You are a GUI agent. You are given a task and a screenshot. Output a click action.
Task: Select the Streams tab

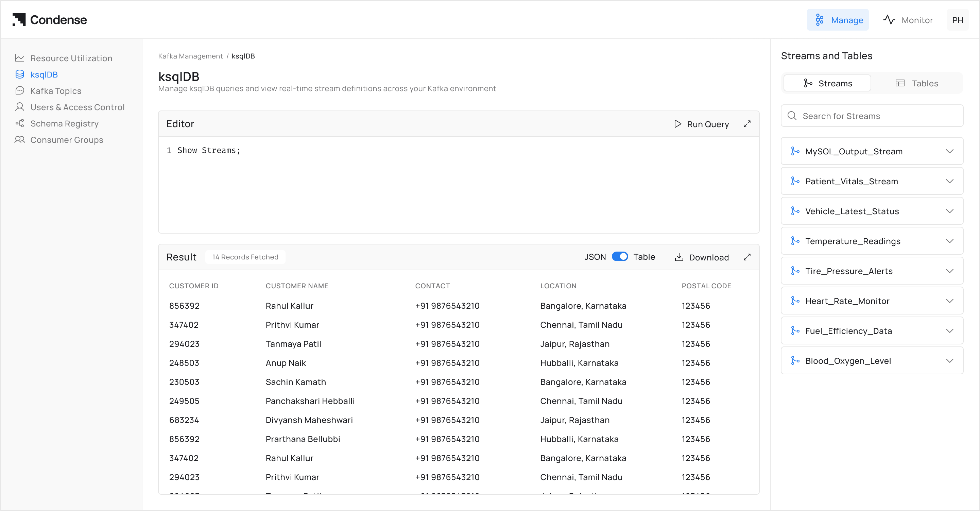pos(827,83)
